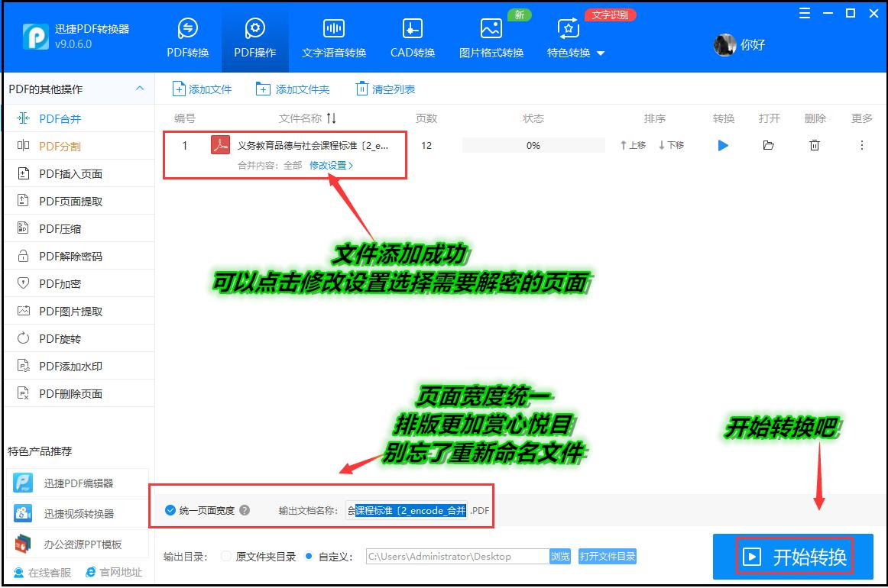Viewport: 888px width, 588px height.
Task: Open the file's folder via the folder icon
Action: tap(769, 145)
